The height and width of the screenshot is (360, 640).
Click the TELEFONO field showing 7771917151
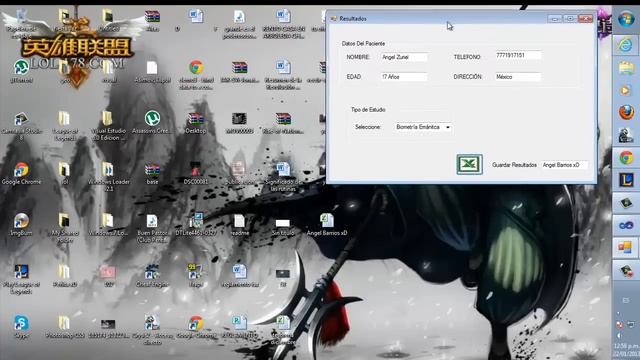(518, 55)
